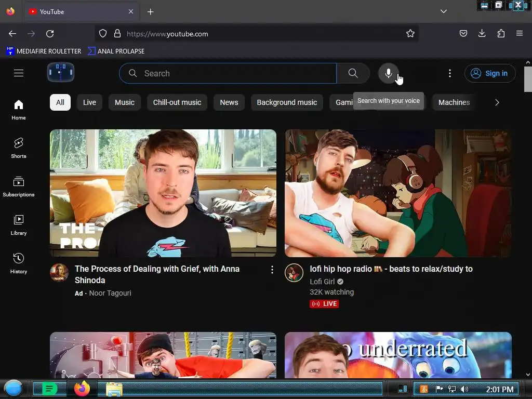This screenshot has height=399, width=532.
Task: Open options menu for the Grief ad
Action: pyautogui.click(x=272, y=270)
